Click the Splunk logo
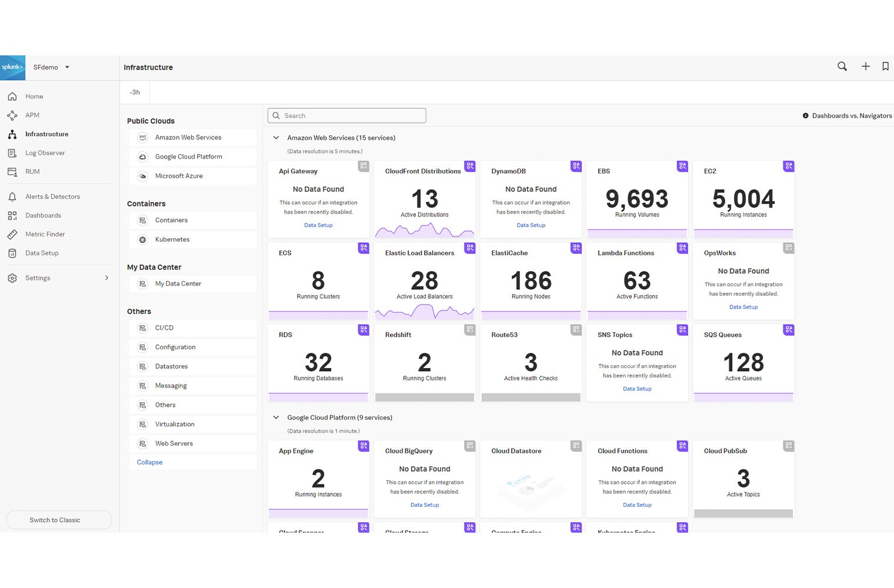 [x=12, y=67]
